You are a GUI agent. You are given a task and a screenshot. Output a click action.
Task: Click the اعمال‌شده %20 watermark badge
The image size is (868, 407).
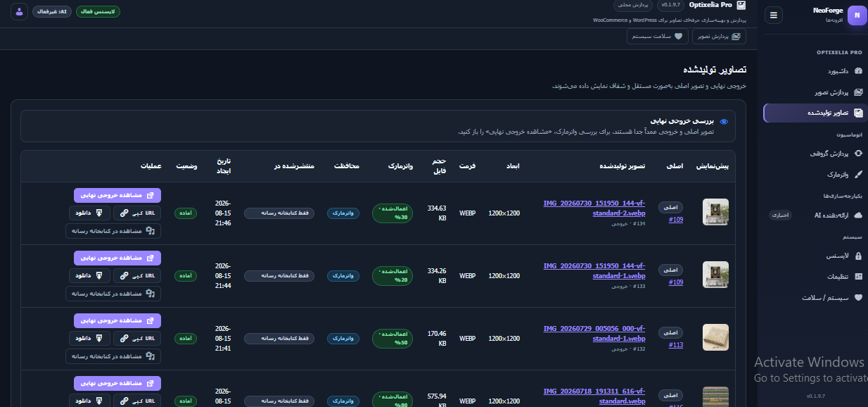click(x=392, y=276)
